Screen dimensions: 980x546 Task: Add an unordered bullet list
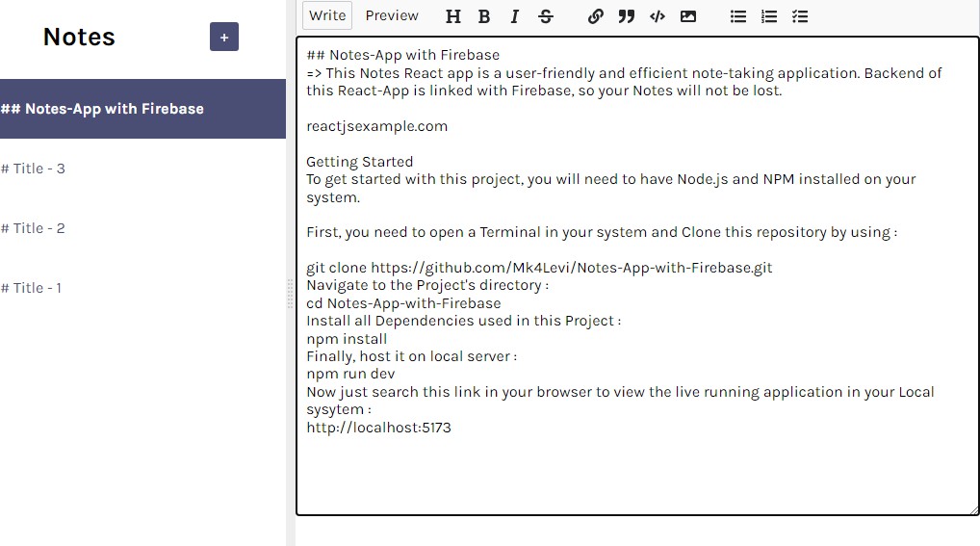pos(738,16)
